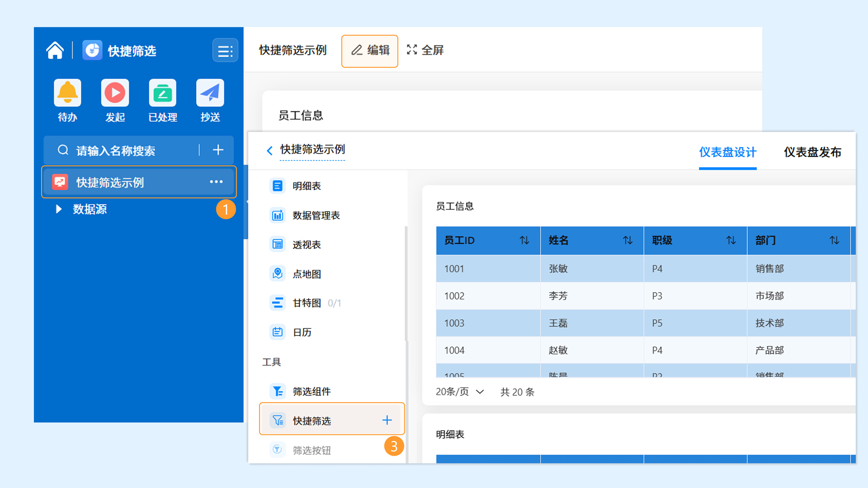Go to home via house icon
This screenshot has height=488, width=868.
[54, 51]
